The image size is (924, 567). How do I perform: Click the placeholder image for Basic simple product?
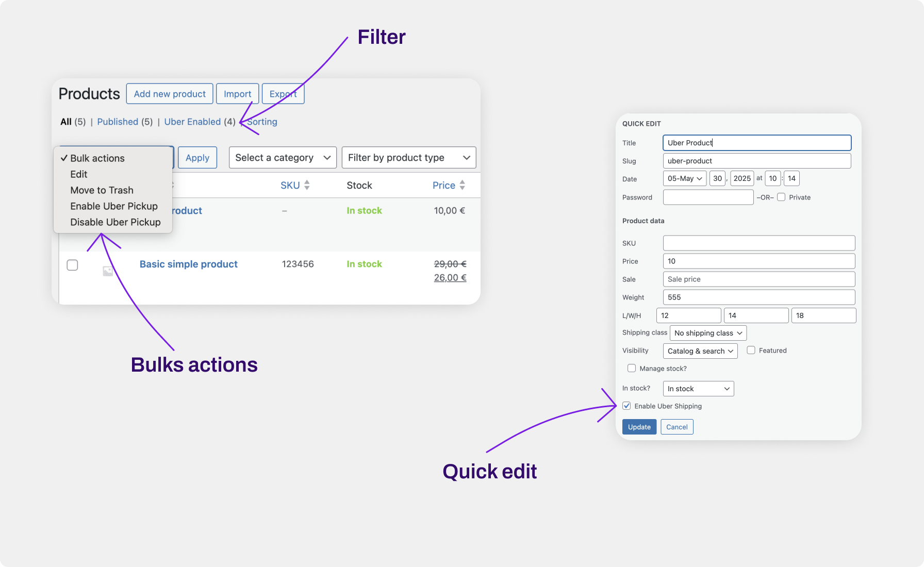107,270
